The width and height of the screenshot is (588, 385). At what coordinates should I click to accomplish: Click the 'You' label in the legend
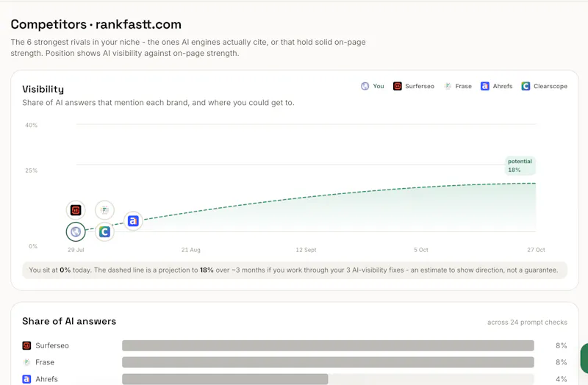pyautogui.click(x=379, y=86)
